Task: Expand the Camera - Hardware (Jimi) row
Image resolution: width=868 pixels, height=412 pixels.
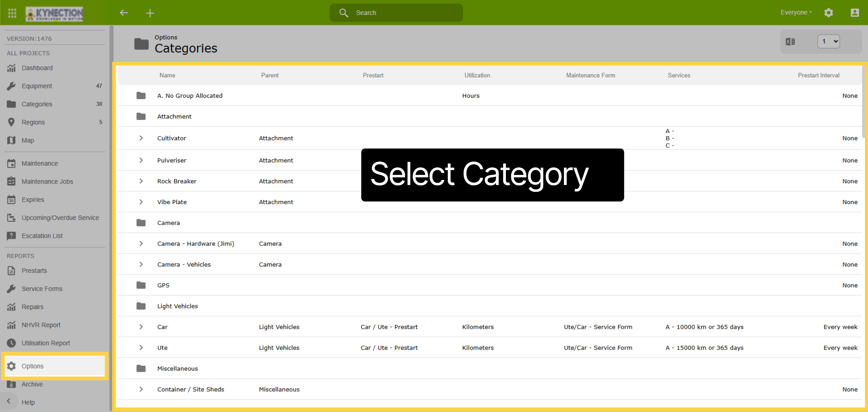Action: tap(141, 244)
